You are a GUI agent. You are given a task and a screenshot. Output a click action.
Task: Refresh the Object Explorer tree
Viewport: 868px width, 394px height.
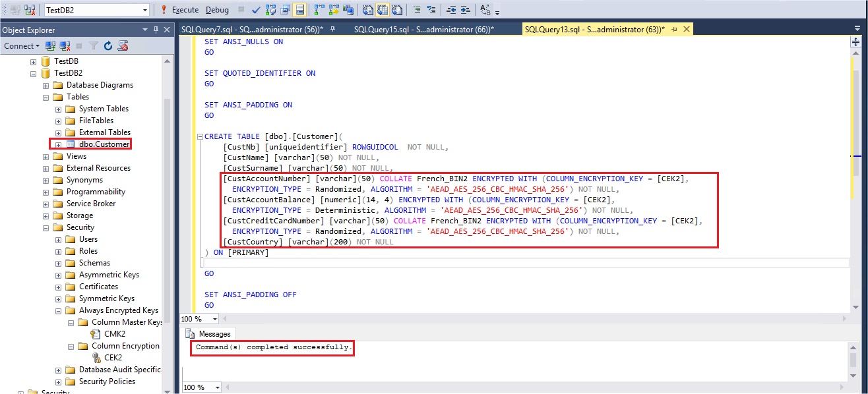pos(108,46)
